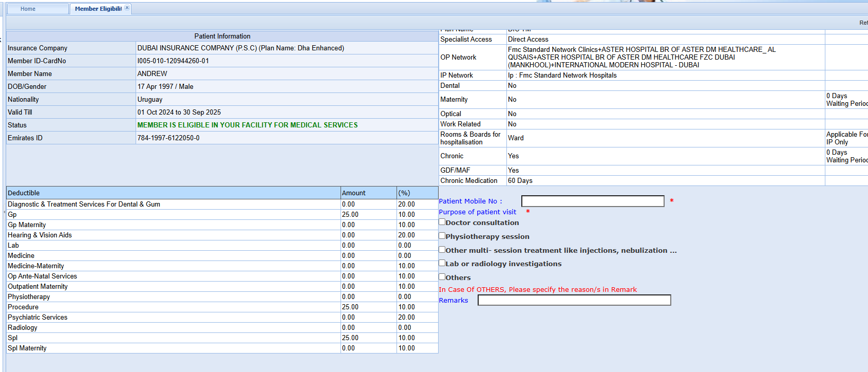Select the Member Eligibility tab

point(98,9)
